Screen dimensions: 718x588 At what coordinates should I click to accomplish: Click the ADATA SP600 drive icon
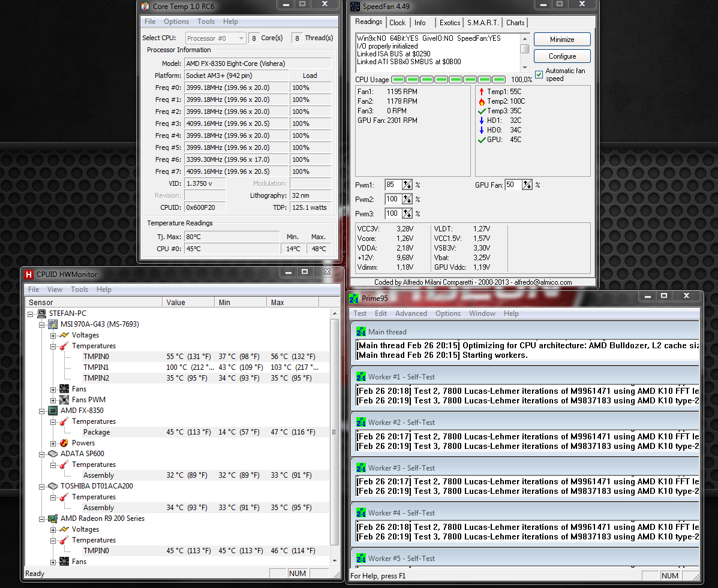click(x=53, y=454)
